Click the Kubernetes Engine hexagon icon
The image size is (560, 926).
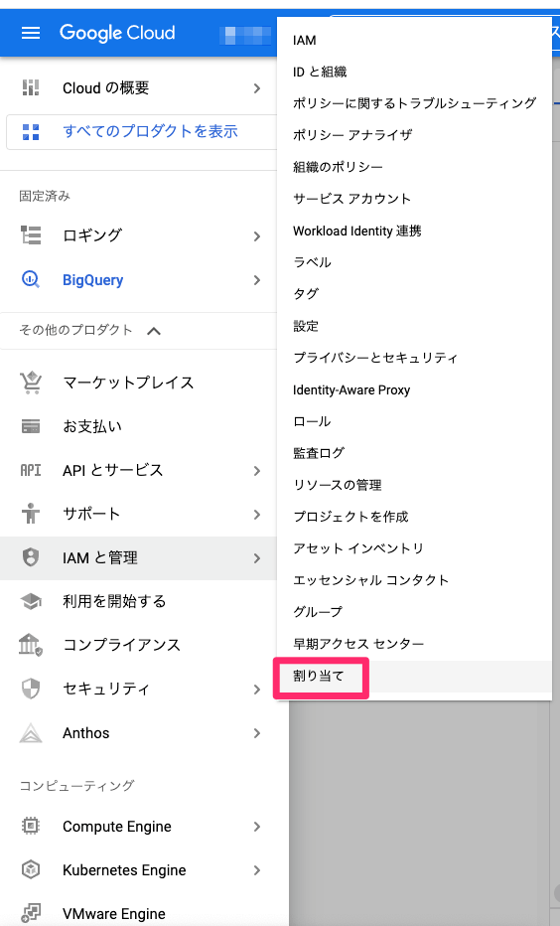pos(31,869)
